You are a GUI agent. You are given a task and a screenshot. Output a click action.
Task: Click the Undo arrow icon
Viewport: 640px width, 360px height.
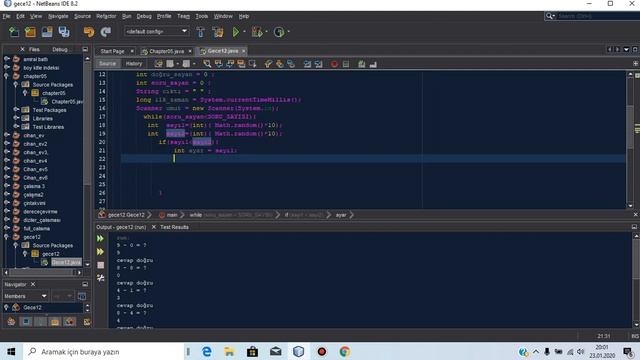click(x=89, y=32)
